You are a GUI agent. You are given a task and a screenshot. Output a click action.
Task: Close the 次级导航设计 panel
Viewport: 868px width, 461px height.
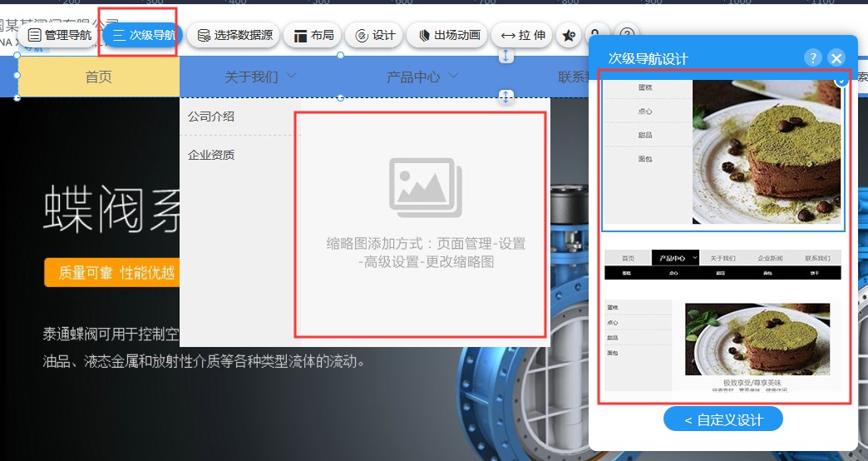[x=836, y=57]
